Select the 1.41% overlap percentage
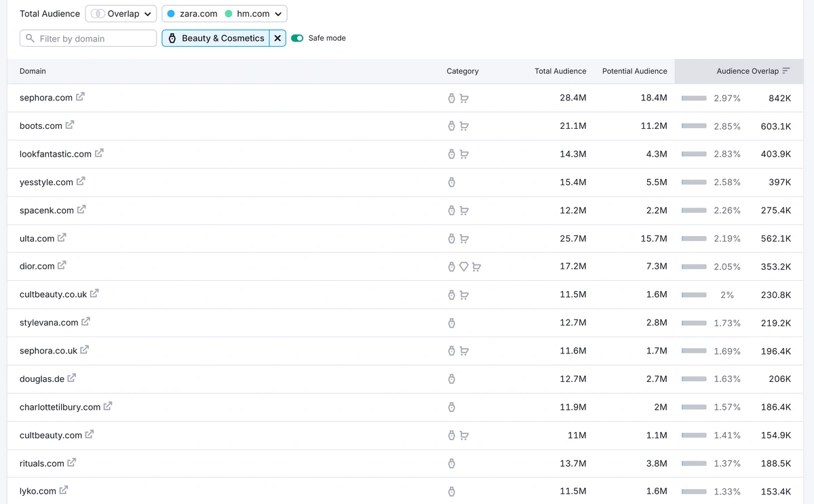The height and width of the screenshot is (504, 814). 727,435
